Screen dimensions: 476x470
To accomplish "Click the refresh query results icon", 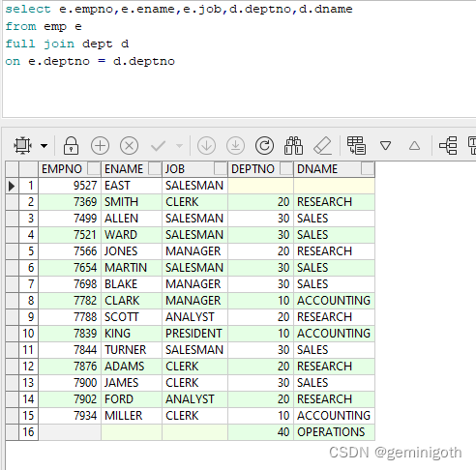I will (x=264, y=146).
